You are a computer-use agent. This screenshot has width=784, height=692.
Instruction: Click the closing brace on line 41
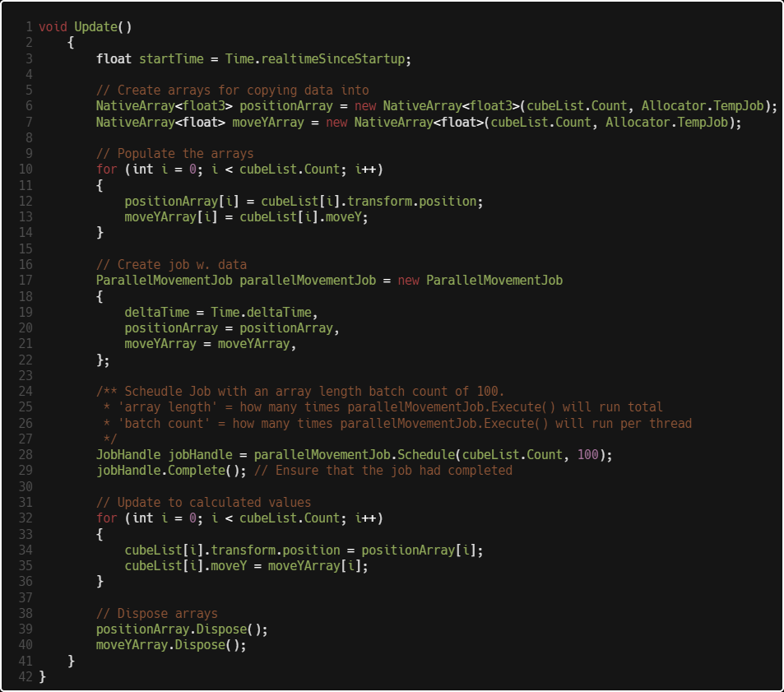point(71,661)
